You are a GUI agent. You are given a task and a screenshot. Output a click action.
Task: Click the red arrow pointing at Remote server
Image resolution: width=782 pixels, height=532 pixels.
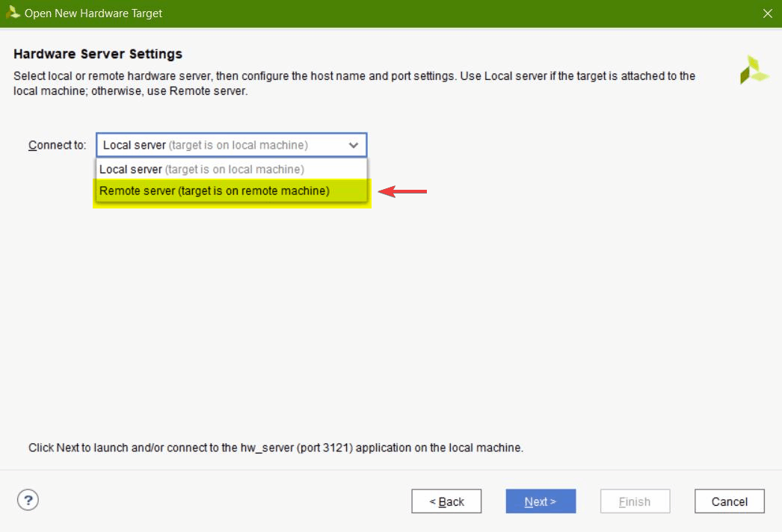pyautogui.click(x=403, y=192)
